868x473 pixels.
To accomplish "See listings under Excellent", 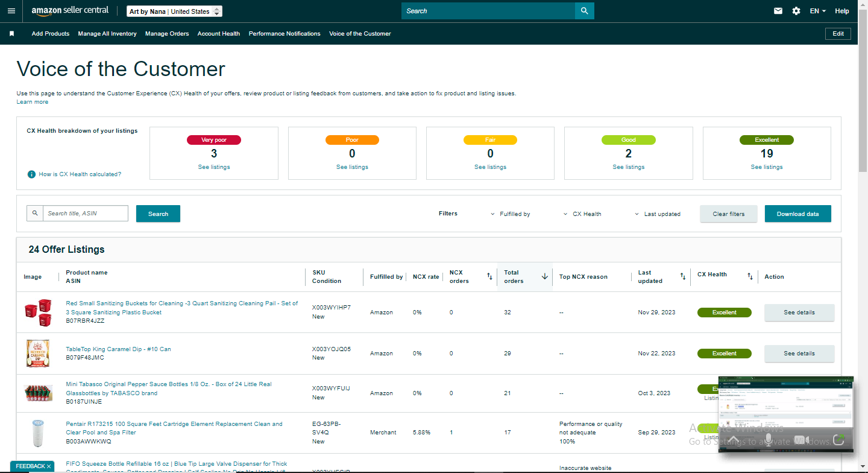I will pos(767,167).
